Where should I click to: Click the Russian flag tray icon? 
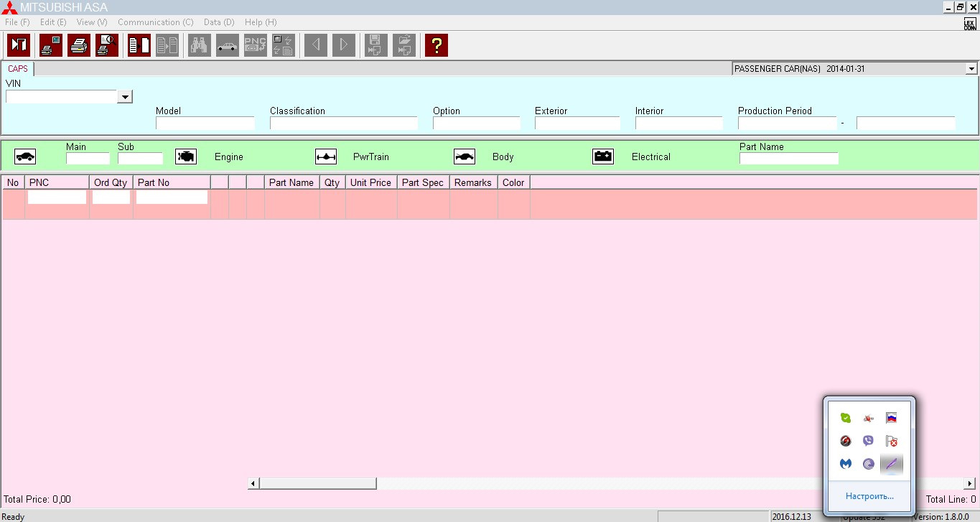point(891,418)
